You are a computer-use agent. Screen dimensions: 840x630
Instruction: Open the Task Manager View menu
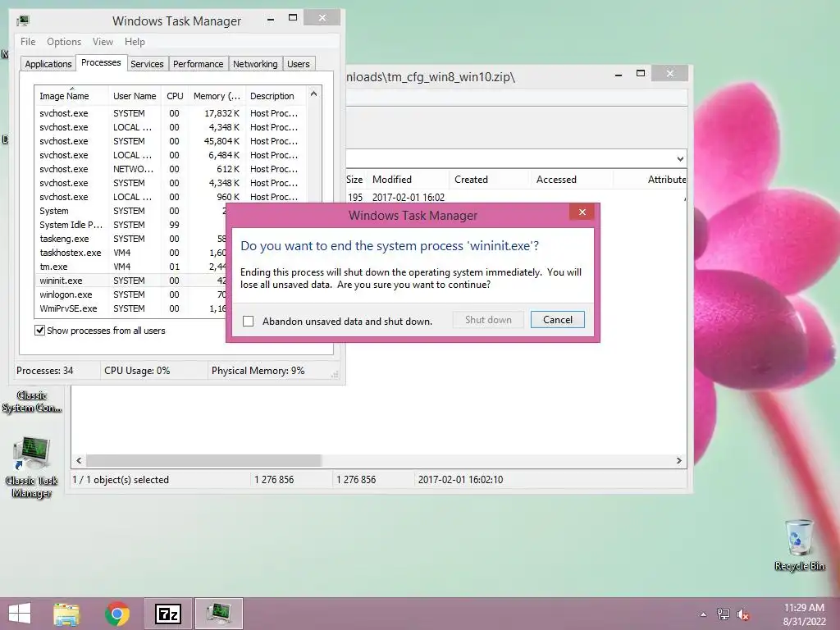click(103, 42)
